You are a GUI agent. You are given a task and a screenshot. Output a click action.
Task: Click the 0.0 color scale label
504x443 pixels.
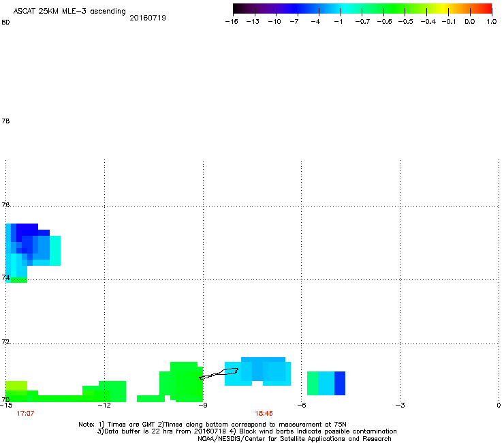[470, 22]
